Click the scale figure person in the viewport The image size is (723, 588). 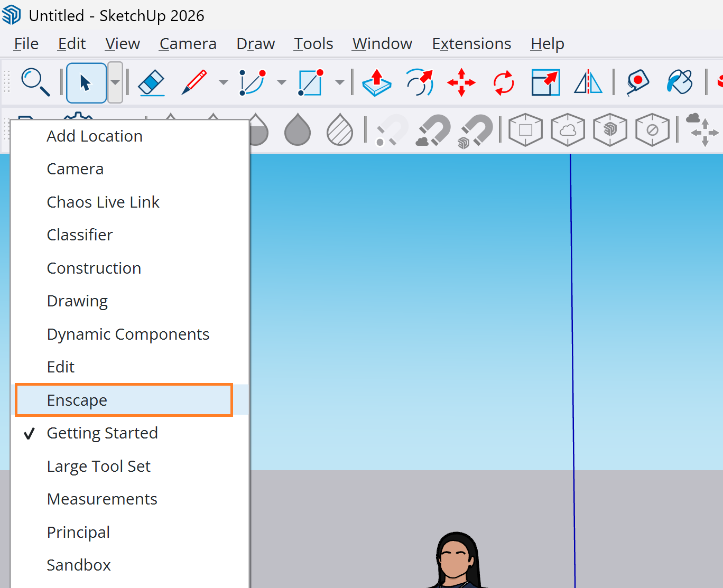(x=458, y=560)
